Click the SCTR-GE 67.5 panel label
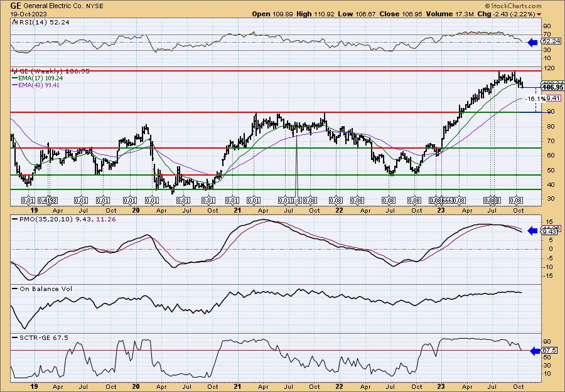565x392 pixels. pyautogui.click(x=40, y=337)
